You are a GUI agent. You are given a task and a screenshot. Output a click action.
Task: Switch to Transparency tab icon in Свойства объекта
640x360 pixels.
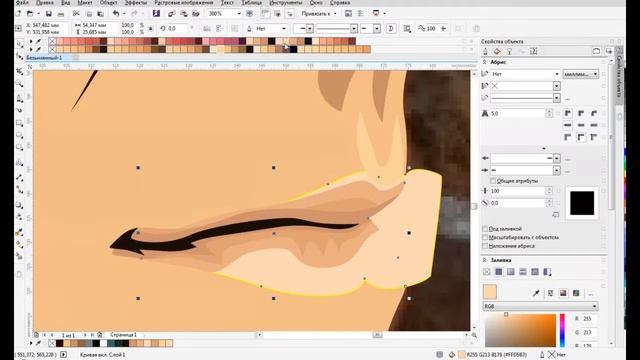click(x=509, y=51)
